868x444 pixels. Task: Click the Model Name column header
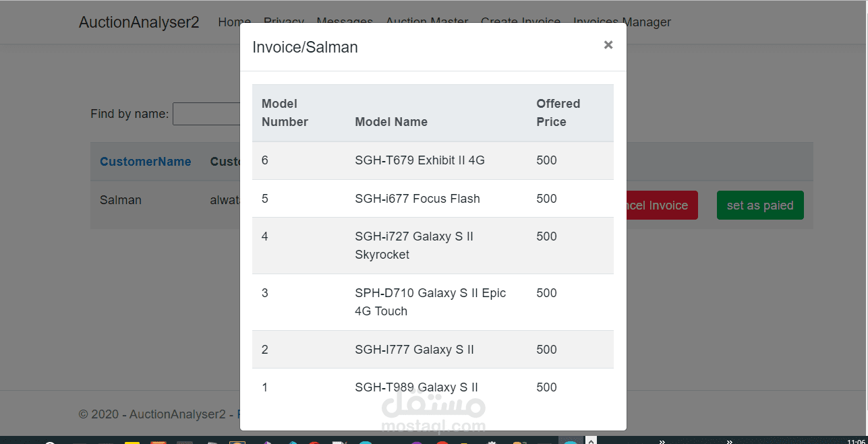point(391,122)
